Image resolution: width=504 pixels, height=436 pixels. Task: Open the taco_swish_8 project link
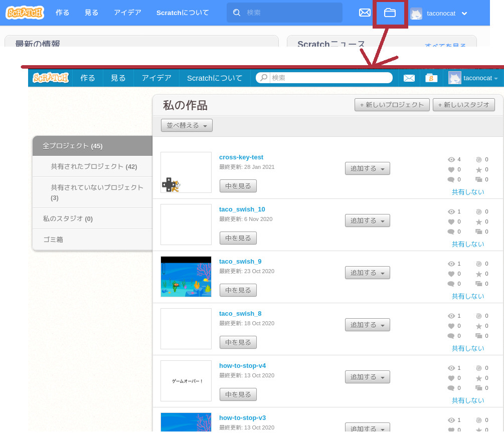(240, 313)
